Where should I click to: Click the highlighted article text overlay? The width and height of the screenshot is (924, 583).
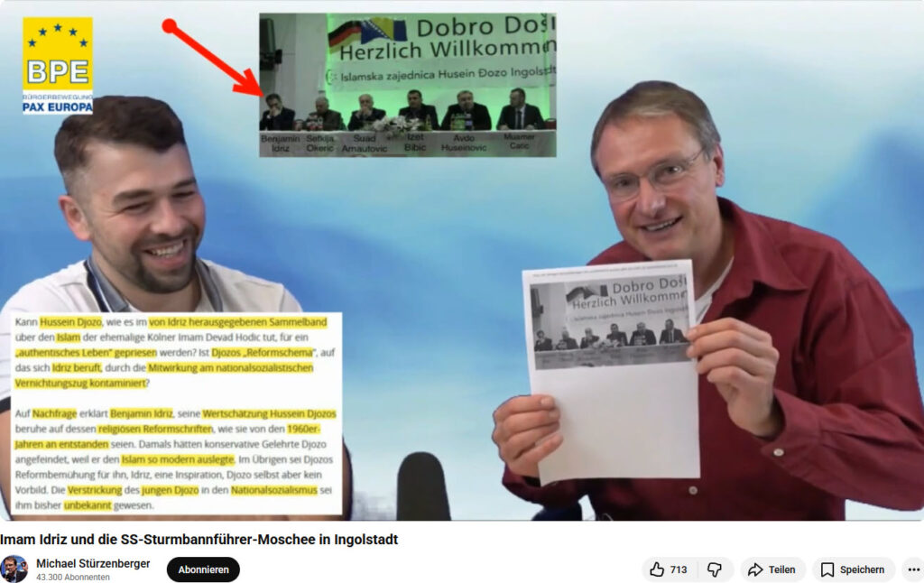176,412
